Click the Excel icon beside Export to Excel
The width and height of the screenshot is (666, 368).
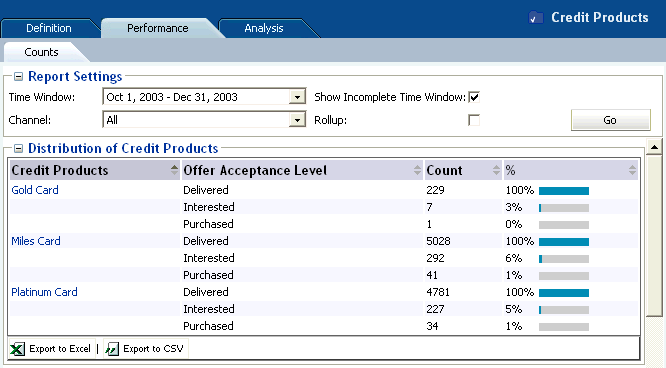point(17,349)
